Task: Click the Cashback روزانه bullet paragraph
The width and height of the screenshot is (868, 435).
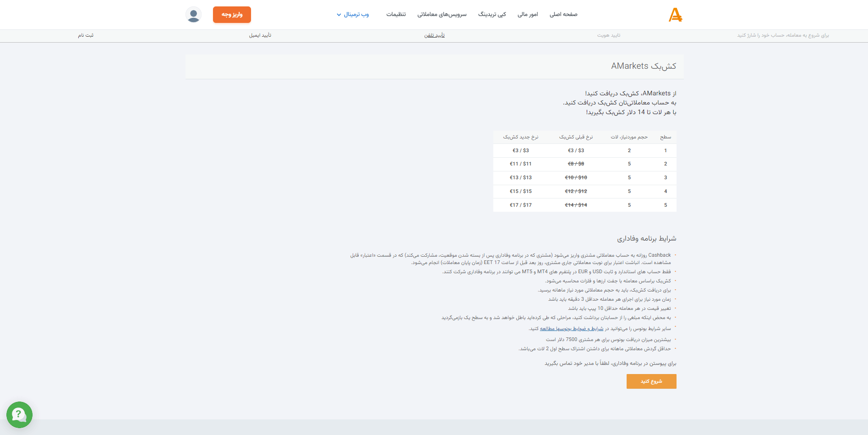Action: pyautogui.click(x=510, y=259)
